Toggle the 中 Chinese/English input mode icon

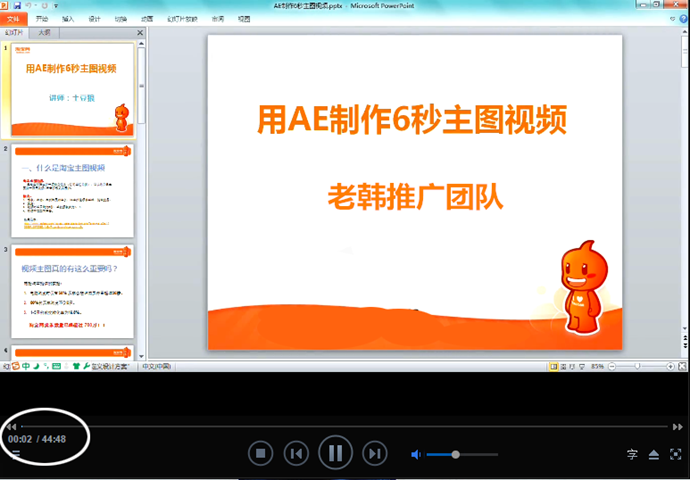(x=26, y=366)
